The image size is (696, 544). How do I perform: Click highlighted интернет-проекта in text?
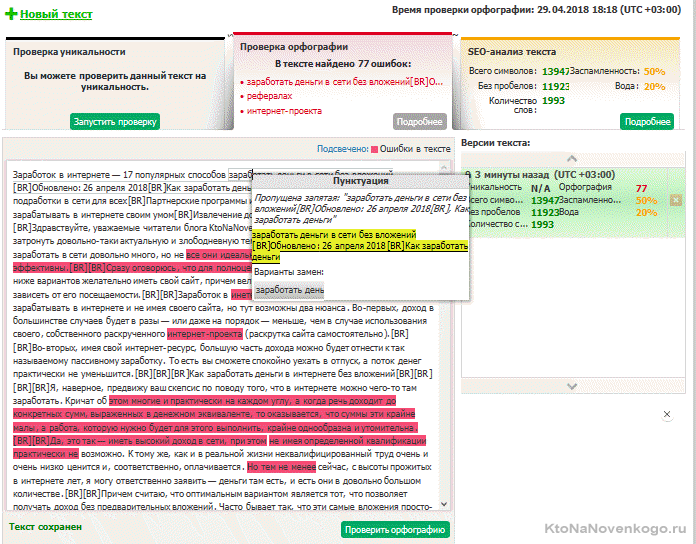[x=205, y=334]
